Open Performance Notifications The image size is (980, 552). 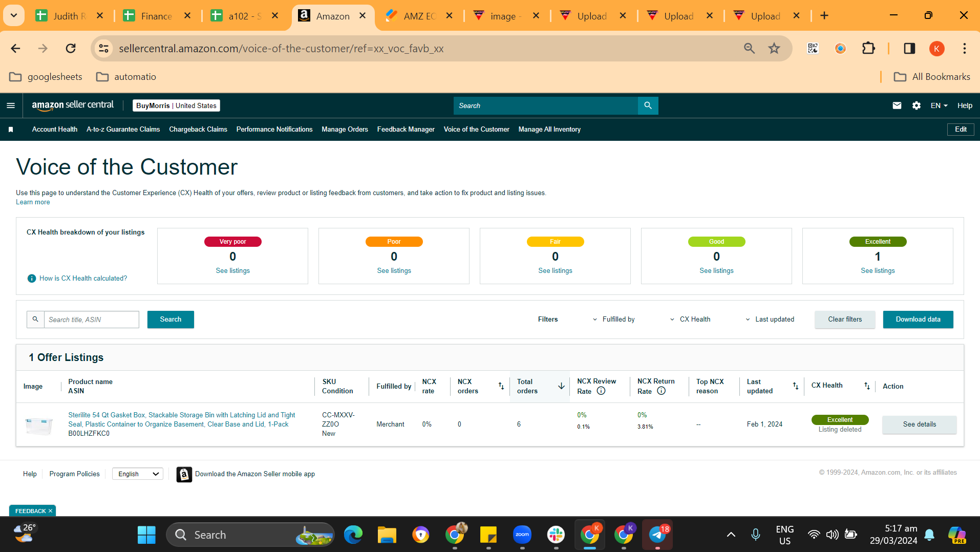(274, 130)
